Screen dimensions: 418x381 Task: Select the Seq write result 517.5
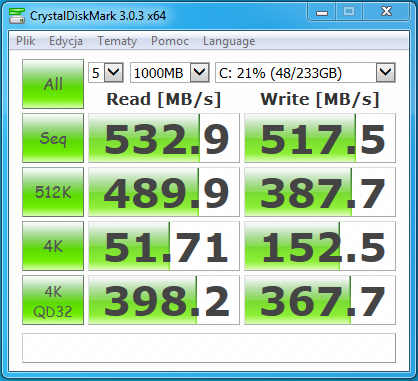pos(320,138)
